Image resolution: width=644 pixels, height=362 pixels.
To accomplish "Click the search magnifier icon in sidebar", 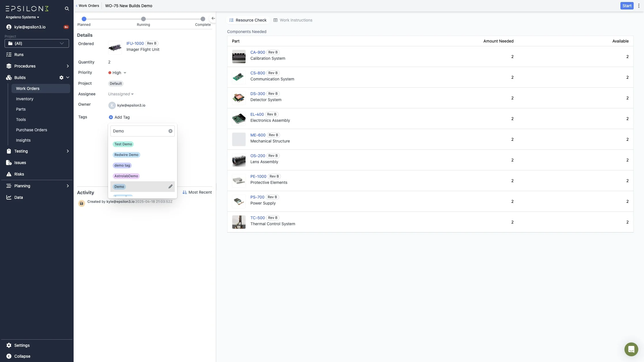I will click(67, 9).
